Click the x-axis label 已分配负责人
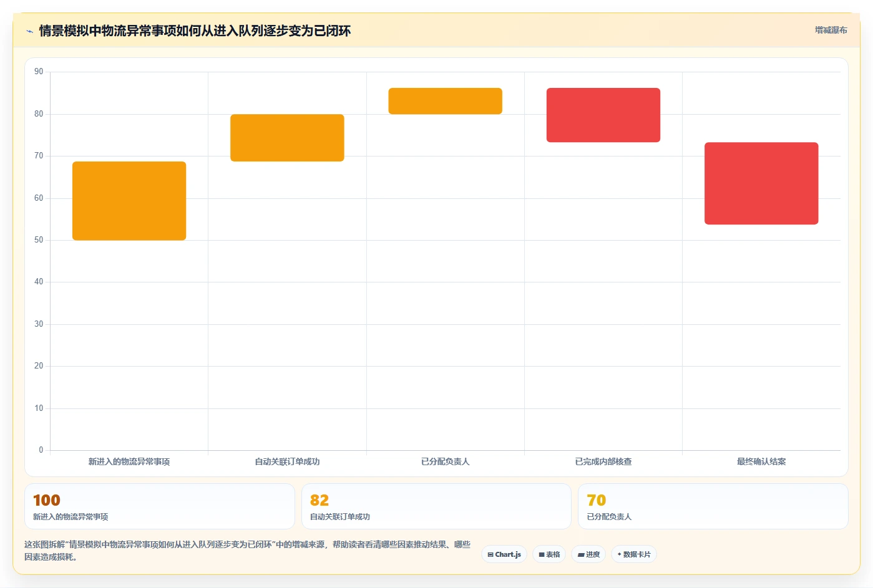Viewport: 873px width, 588px height. [445, 461]
